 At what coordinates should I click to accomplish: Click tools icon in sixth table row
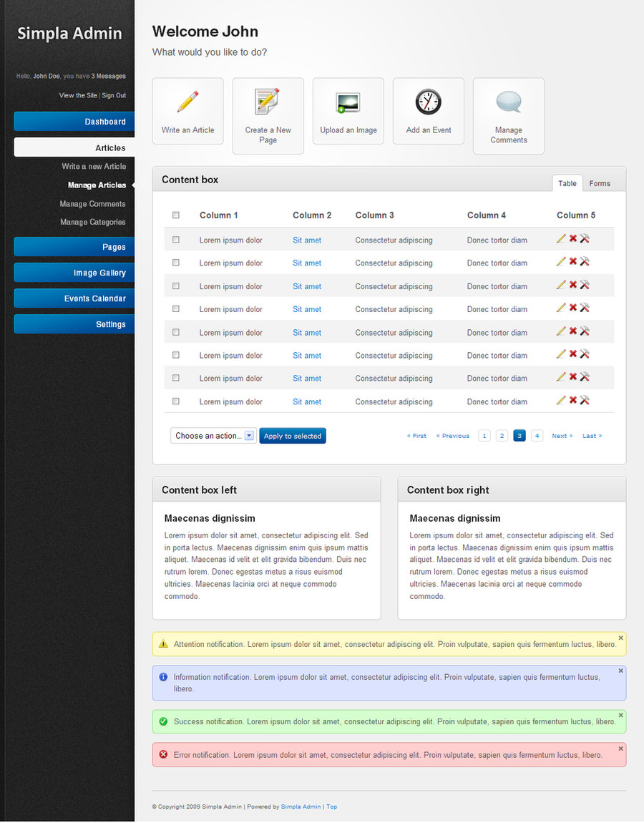[585, 354]
